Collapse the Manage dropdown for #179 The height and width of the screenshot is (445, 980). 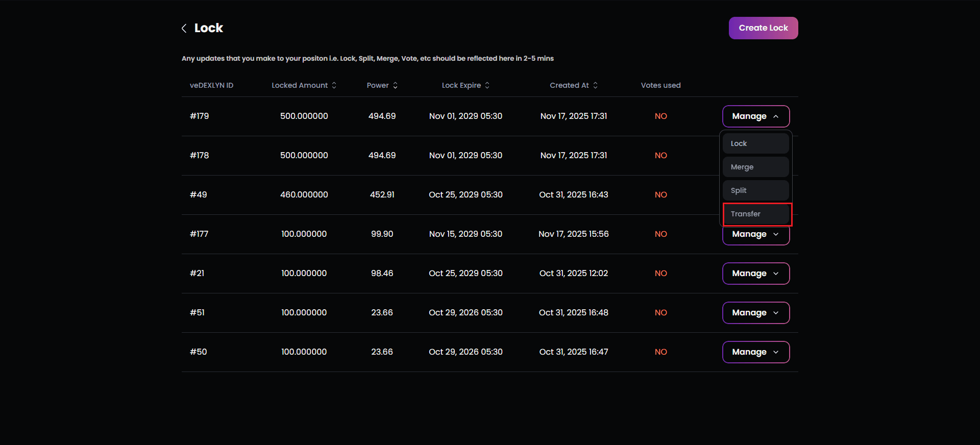(x=755, y=116)
